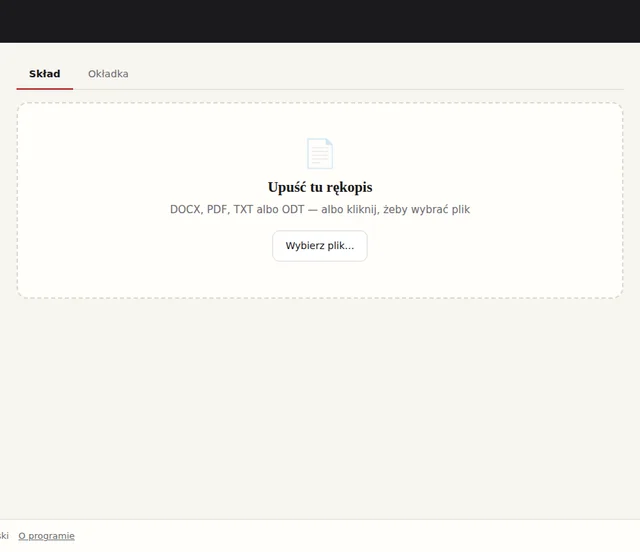Image resolution: width=640 pixels, height=552 pixels.
Task: Click the Wybierz plik... button
Action: pos(320,246)
